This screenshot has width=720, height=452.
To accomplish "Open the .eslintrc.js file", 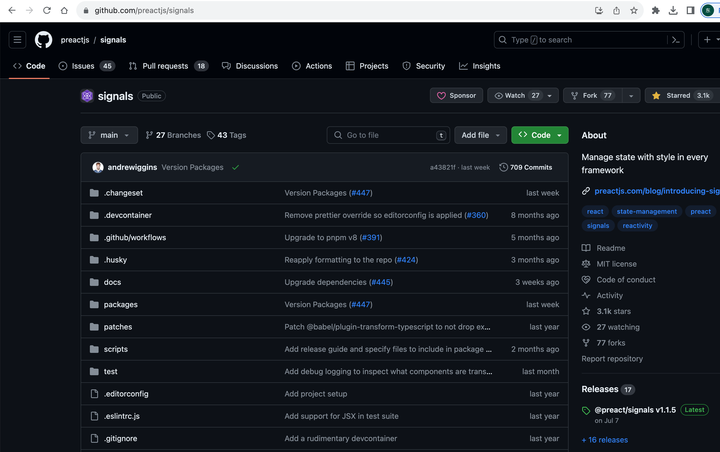I will (121, 416).
